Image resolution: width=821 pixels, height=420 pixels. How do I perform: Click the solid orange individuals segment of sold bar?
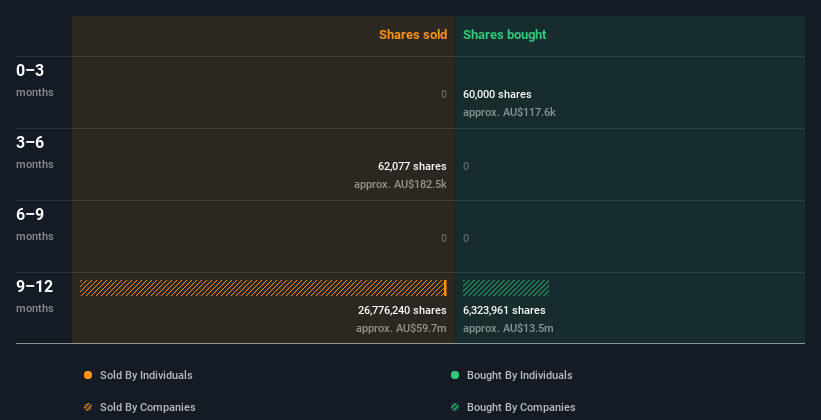[445, 288]
